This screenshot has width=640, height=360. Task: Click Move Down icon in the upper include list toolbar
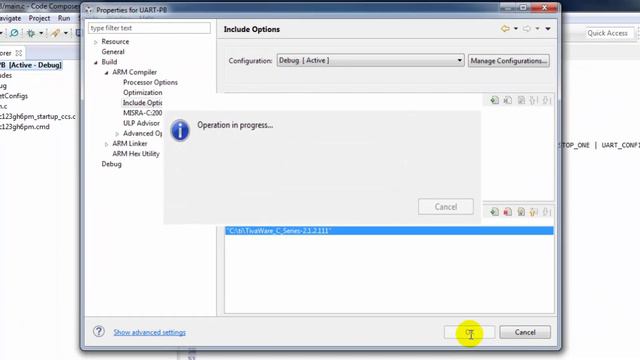click(x=547, y=100)
